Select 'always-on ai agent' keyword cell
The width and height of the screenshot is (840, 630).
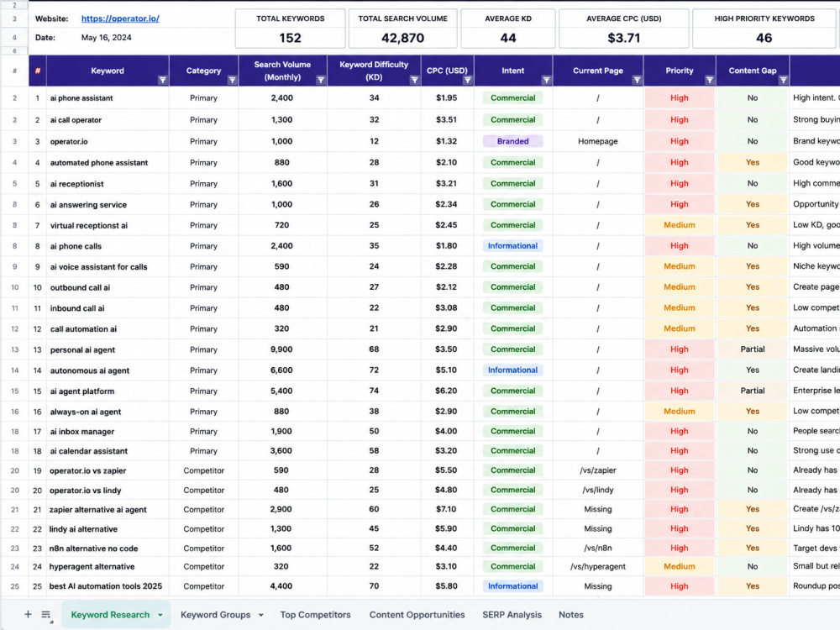coord(108,412)
